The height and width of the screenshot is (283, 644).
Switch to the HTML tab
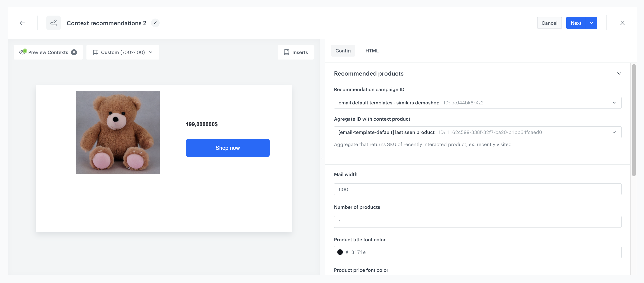(x=372, y=51)
